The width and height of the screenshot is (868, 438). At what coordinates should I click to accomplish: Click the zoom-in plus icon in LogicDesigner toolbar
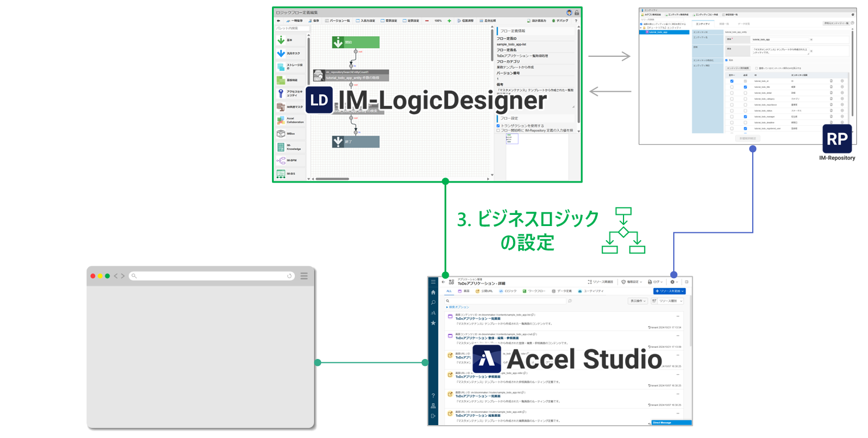point(449,20)
